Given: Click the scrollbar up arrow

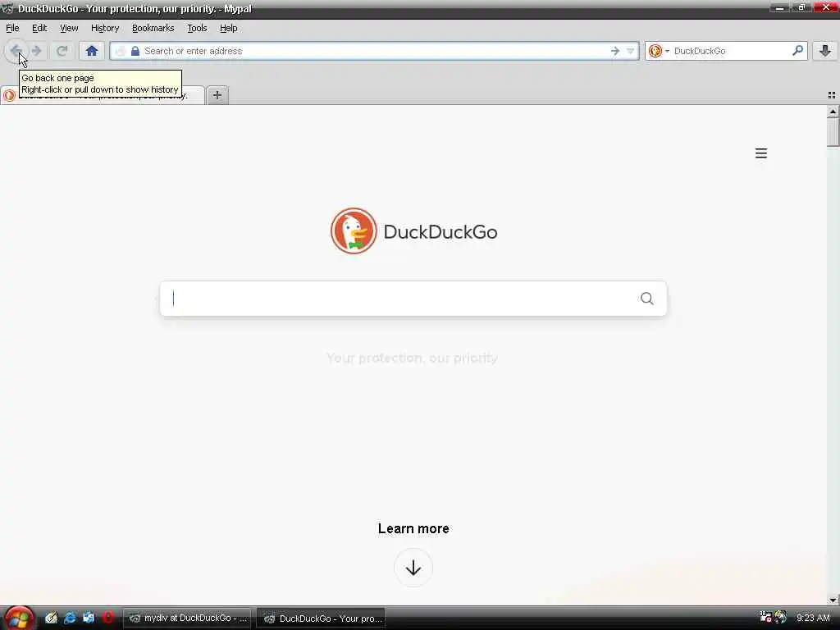Looking at the screenshot, I should point(833,112).
